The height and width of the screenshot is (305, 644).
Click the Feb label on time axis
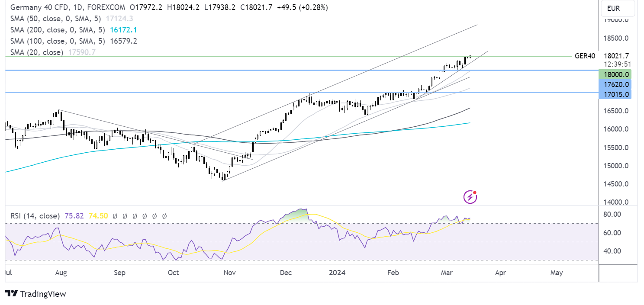pyautogui.click(x=393, y=273)
